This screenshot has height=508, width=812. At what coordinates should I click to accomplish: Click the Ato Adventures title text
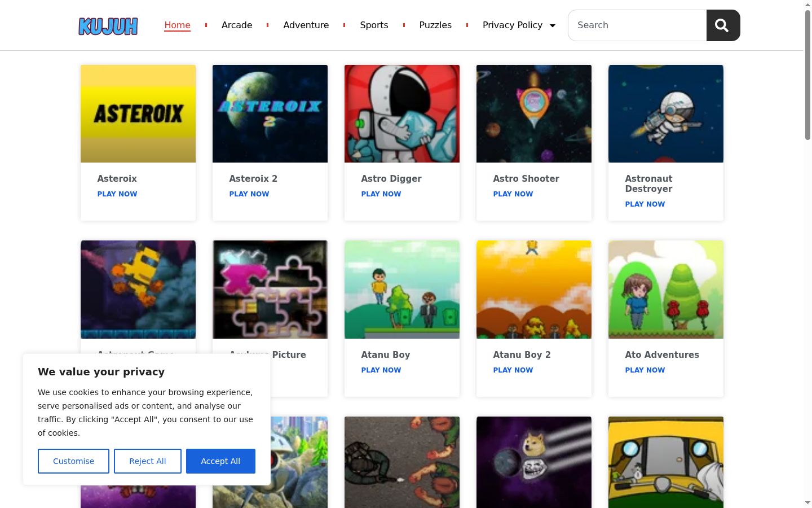(x=662, y=354)
